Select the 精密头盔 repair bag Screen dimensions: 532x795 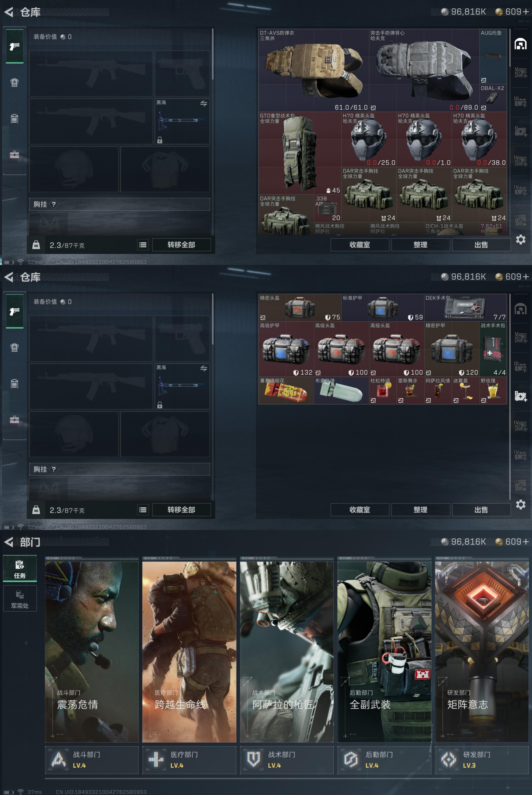point(300,308)
